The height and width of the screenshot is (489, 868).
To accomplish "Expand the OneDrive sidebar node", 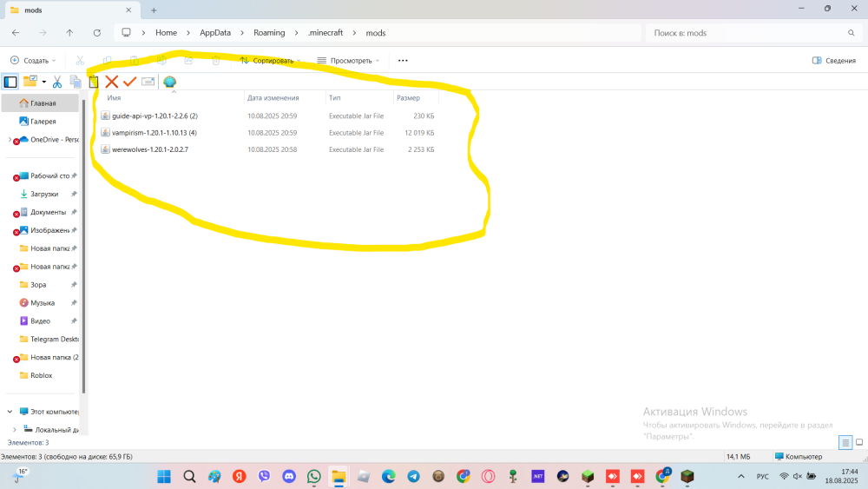I will [10, 140].
